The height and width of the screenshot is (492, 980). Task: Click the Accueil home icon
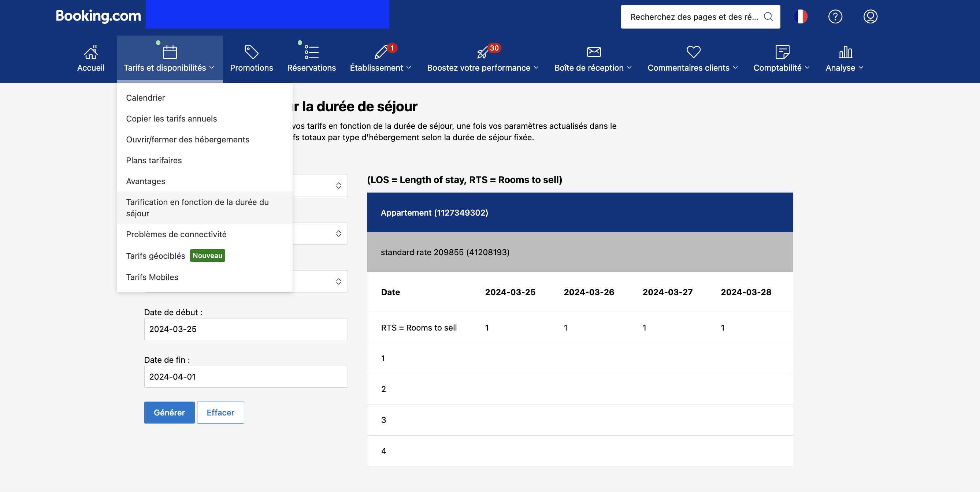coord(90,52)
